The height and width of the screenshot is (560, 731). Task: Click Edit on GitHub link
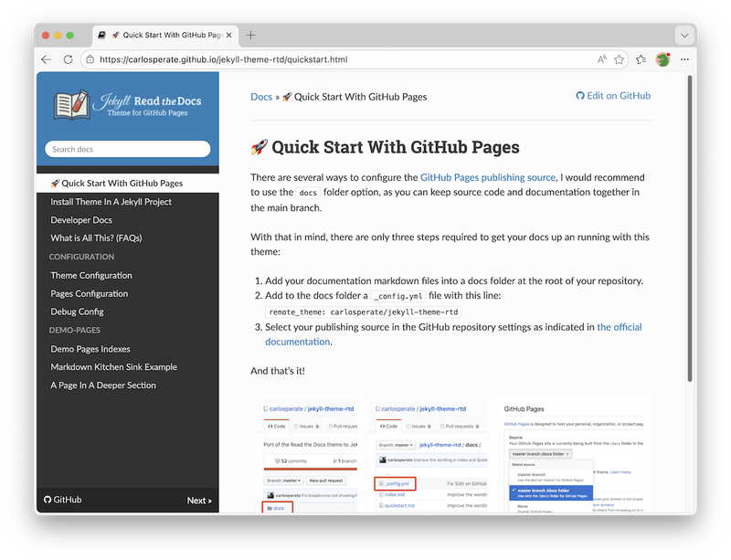point(613,96)
